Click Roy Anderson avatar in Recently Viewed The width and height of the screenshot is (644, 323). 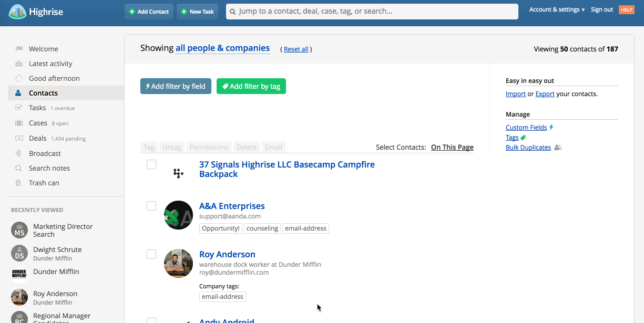19,297
